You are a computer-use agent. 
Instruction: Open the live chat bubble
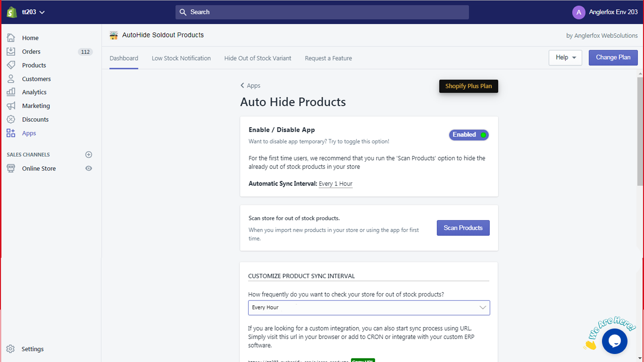coord(615,341)
